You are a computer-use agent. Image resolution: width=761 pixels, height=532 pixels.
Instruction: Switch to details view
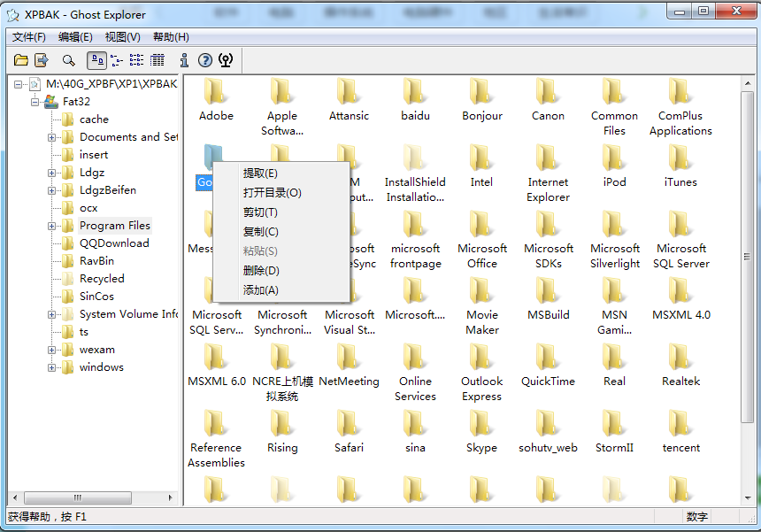(x=157, y=60)
